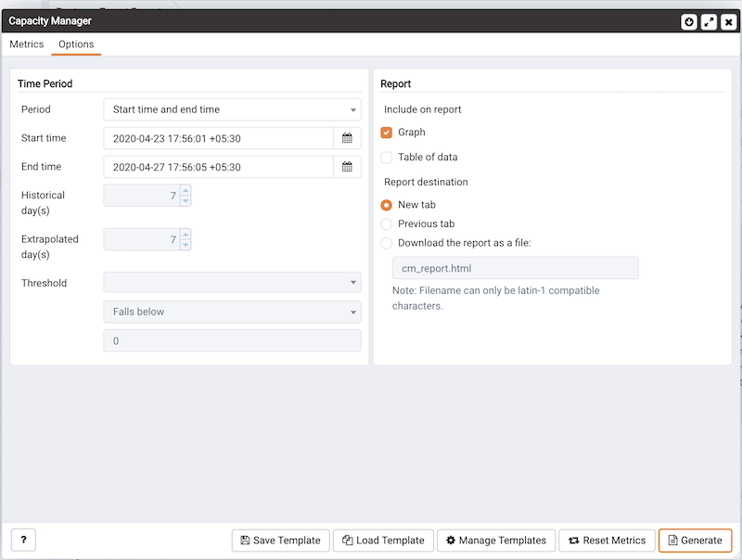The image size is (742, 560).
Task: Decrease Extrapolated days using the down arrow
Action: [x=185, y=245]
